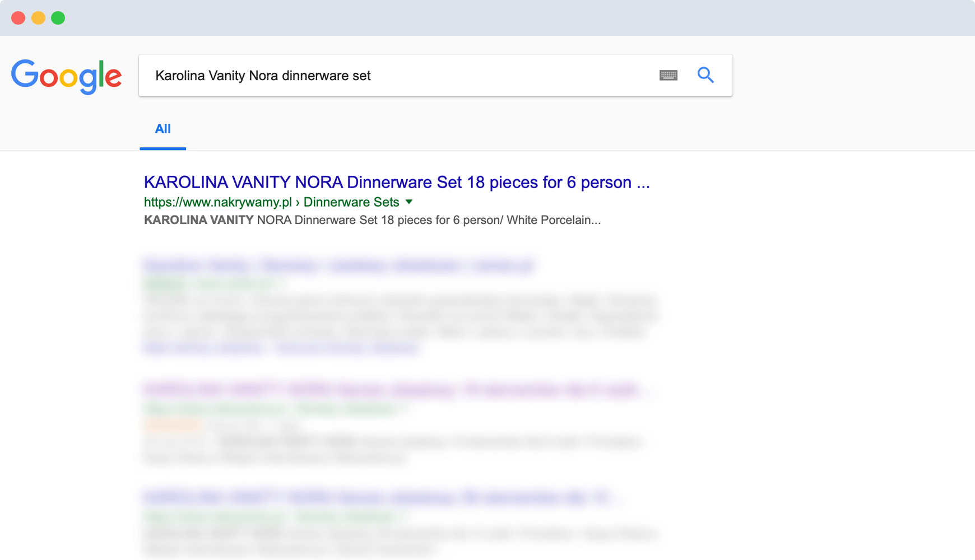Click the White Porcelain snippet description
975x560 pixels.
pos(372,220)
